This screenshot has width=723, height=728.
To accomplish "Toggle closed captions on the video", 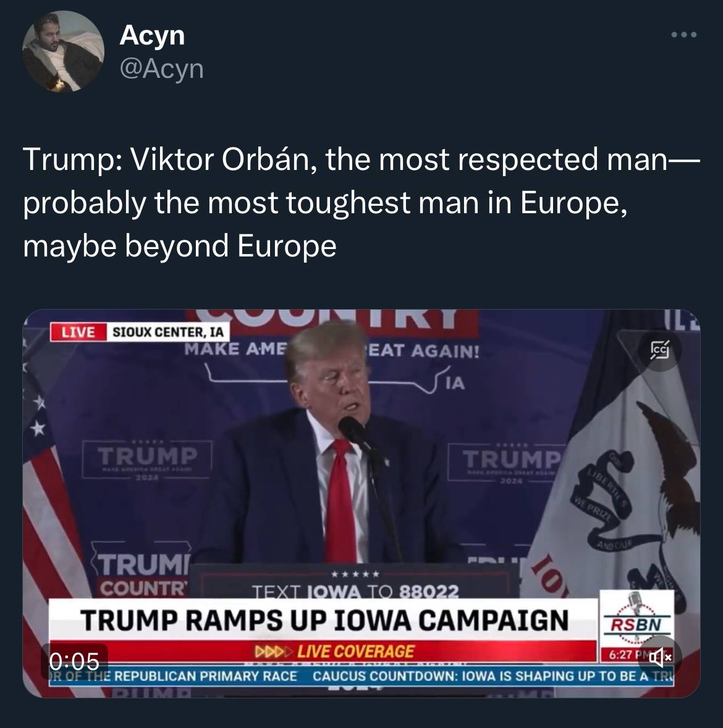I will point(660,350).
